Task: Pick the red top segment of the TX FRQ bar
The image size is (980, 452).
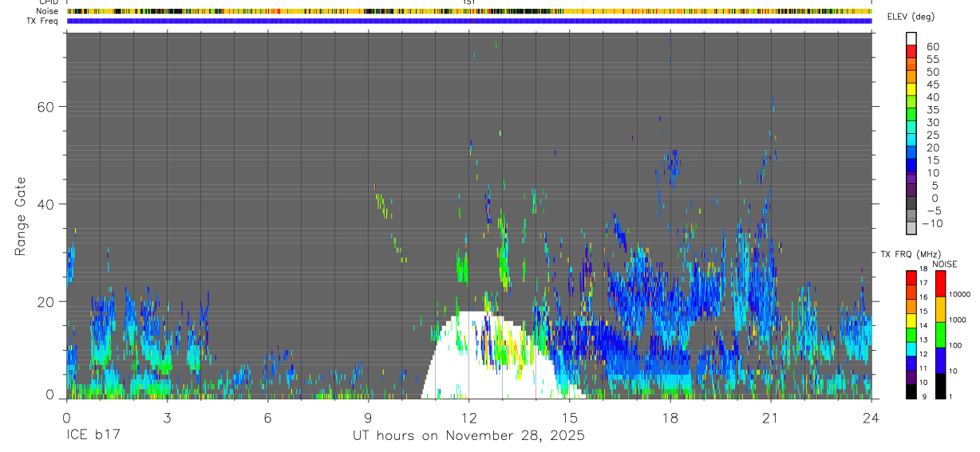Action: coord(911,277)
